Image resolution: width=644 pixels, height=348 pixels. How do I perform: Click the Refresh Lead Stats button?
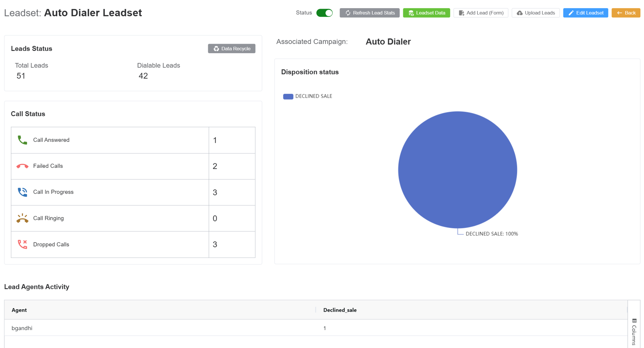[x=369, y=13]
